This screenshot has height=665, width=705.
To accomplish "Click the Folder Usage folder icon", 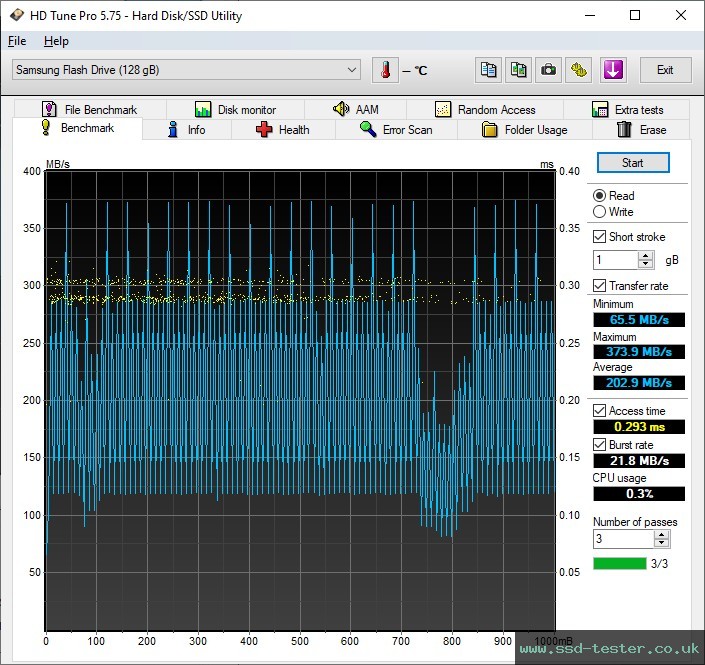I will point(489,129).
